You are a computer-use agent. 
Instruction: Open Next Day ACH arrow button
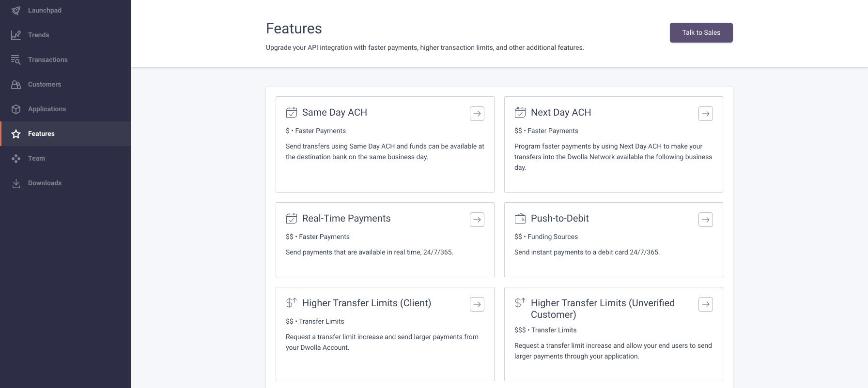pos(706,114)
